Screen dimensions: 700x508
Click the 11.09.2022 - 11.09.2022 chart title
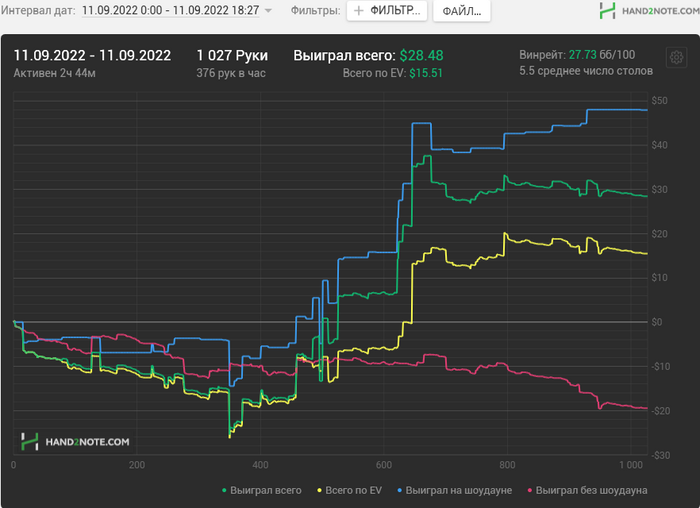(92, 55)
